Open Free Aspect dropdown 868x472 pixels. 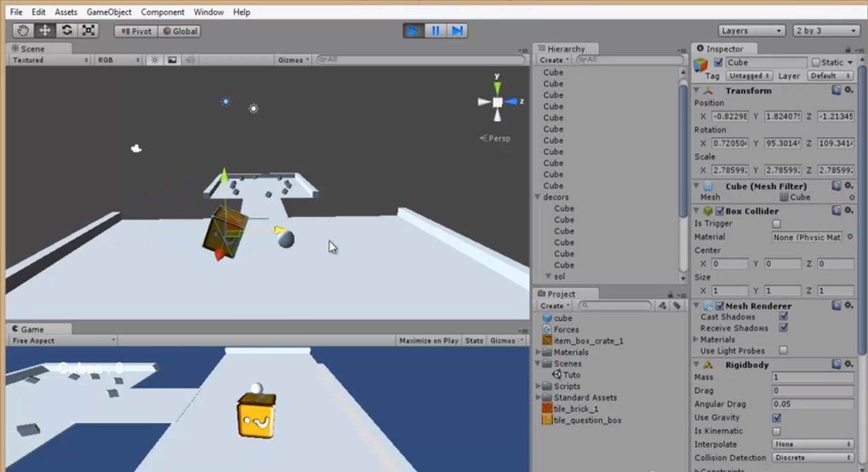pyautogui.click(x=63, y=341)
